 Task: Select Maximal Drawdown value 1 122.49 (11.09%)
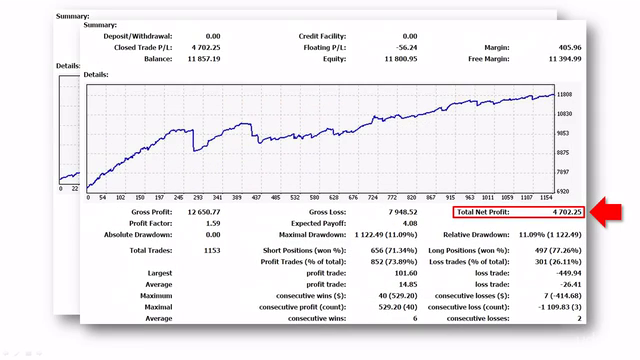tap(386, 235)
